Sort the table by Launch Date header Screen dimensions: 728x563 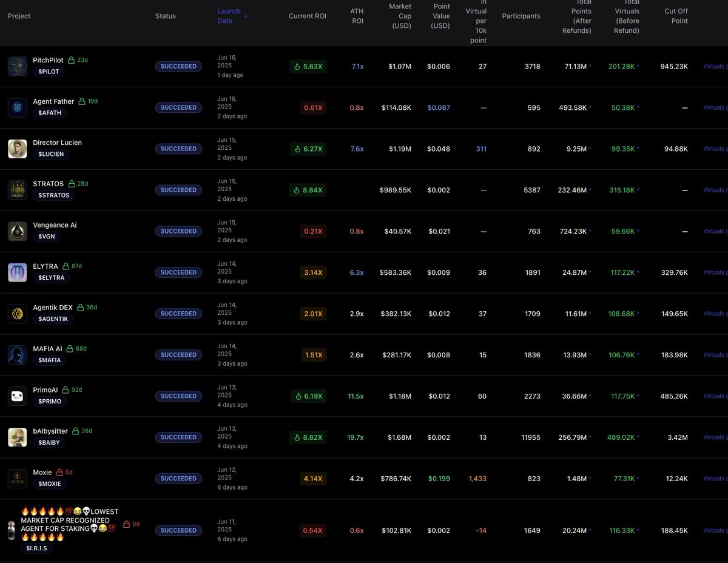pos(229,16)
